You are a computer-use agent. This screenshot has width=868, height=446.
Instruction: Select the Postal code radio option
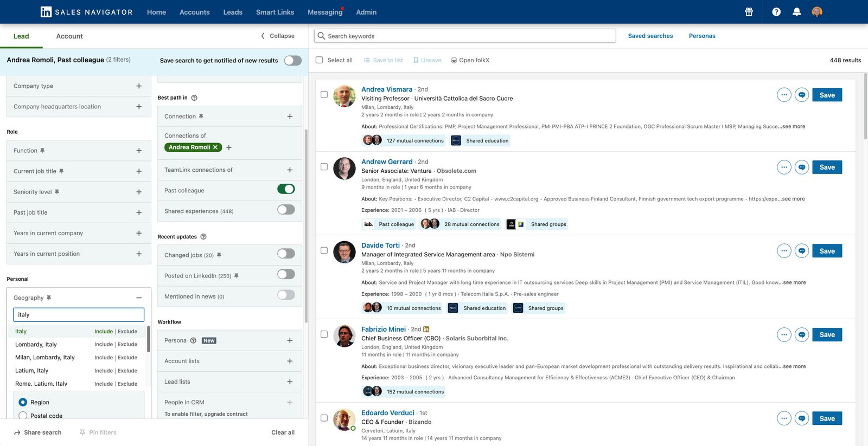pos(23,416)
